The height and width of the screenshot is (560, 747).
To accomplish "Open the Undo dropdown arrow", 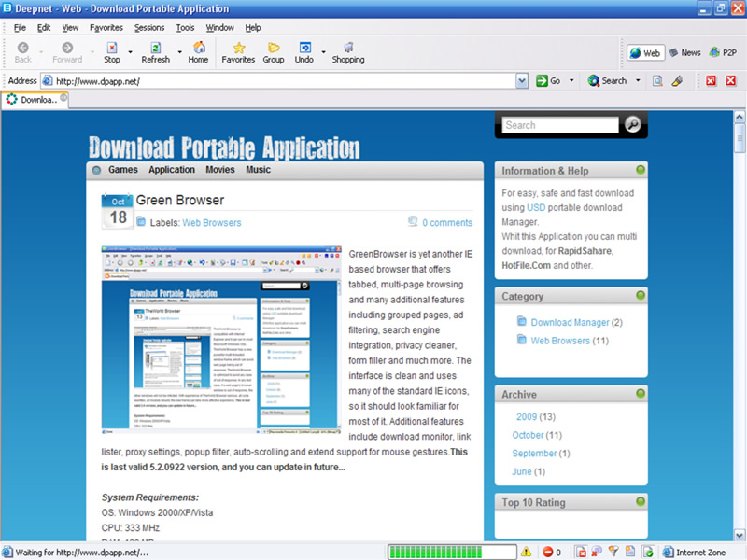I will pos(323,52).
